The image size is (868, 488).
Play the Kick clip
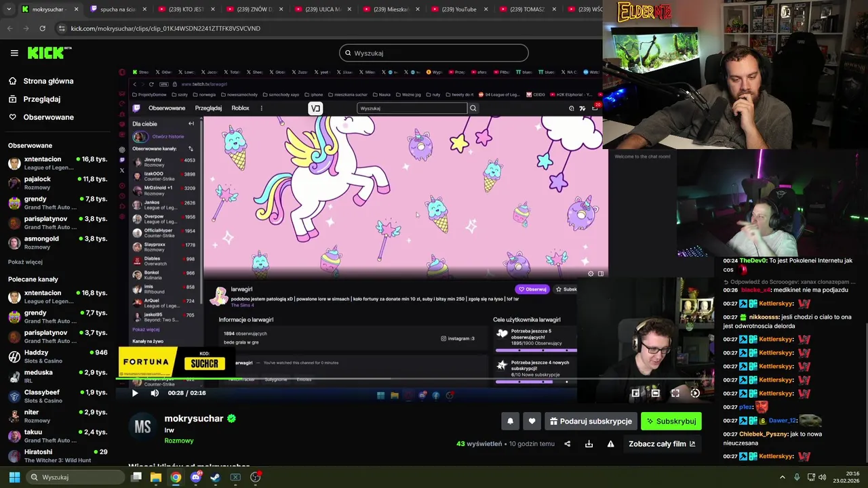135,393
